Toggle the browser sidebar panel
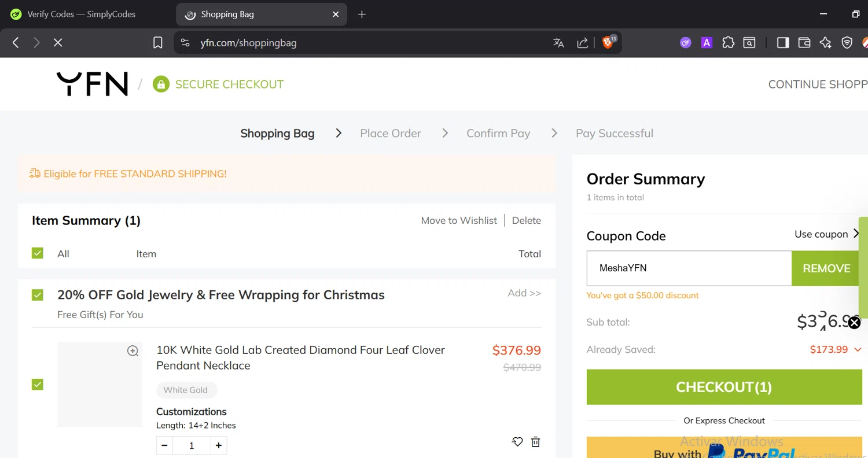The image size is (868, 458). (x=783, y=42)
